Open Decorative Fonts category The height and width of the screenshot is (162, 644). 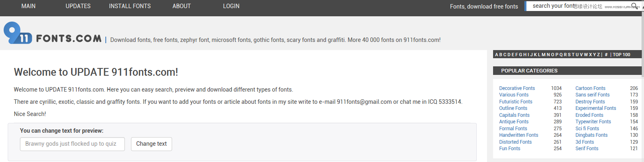517,88
